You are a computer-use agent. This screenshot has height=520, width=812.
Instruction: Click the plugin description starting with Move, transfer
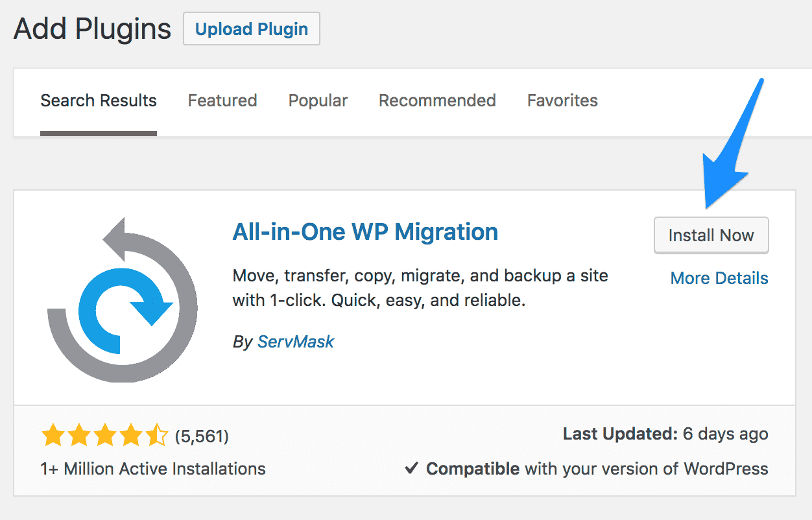coord(420,289)
